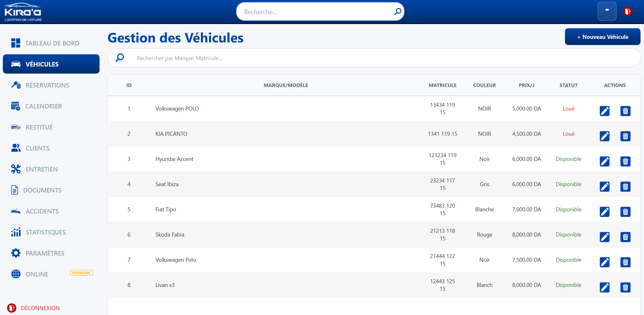Click the 4,500.00 DA price for KIA PICANTO
The width and height of the screenshot is (644, 315).
[x=526, y=134]
